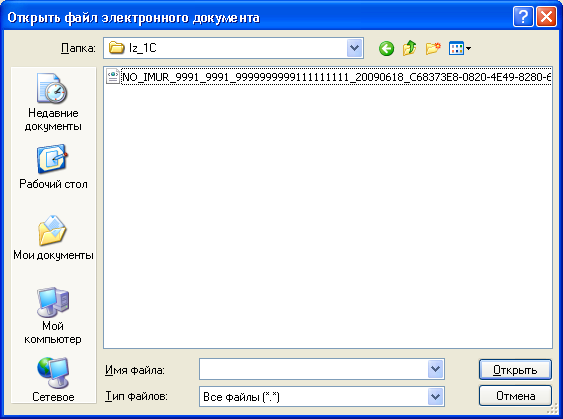Viewport: 563px width, 419px height.
Task: Expand the Тип файлов dropdown arrow
Action: point(436,396)
